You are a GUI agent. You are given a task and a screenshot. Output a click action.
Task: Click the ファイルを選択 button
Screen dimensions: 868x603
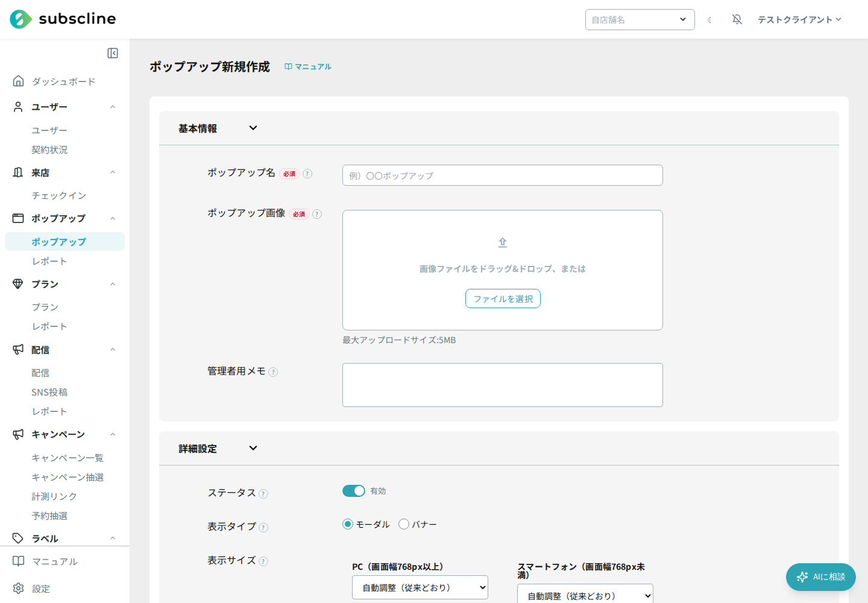point(503,298)
